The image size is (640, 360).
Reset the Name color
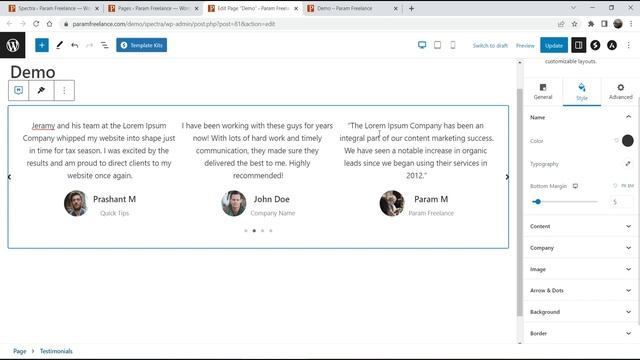click(x=616, y=141)
